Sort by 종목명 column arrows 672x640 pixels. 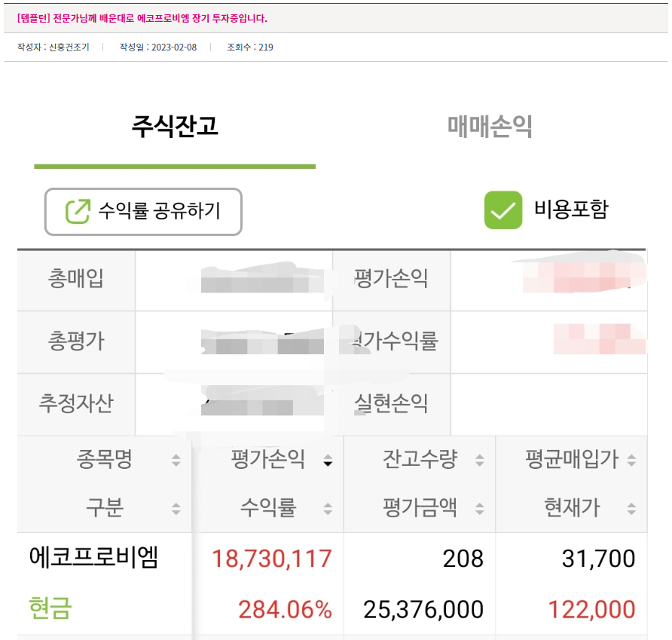(x=176, y=461)
